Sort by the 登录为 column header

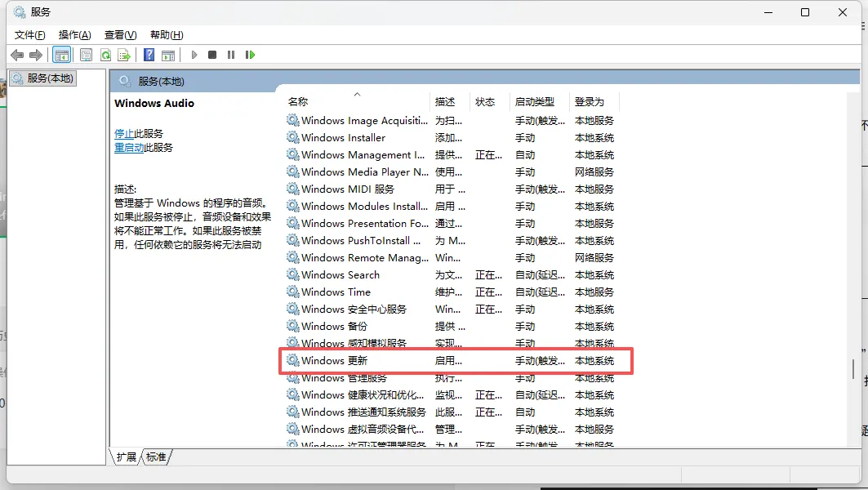pos(594,102)
